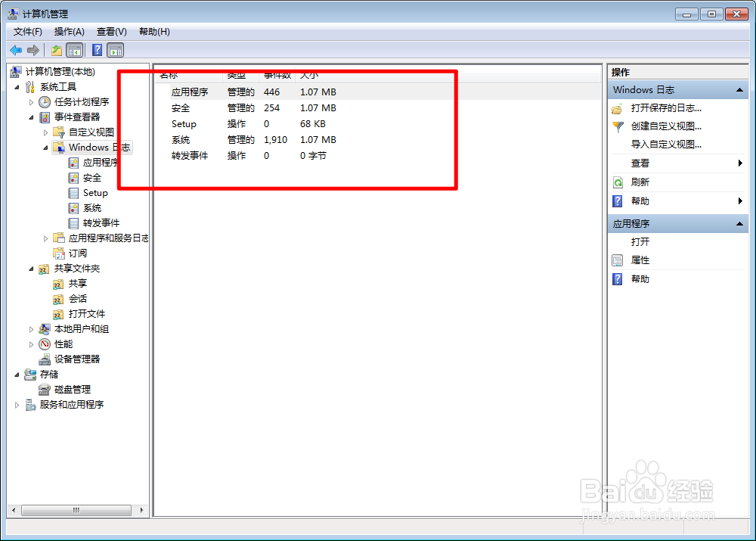This screenshot has height=541, width=756.
Task: Sort list by the 事件数 column header
Action: [x=277, y=76]
